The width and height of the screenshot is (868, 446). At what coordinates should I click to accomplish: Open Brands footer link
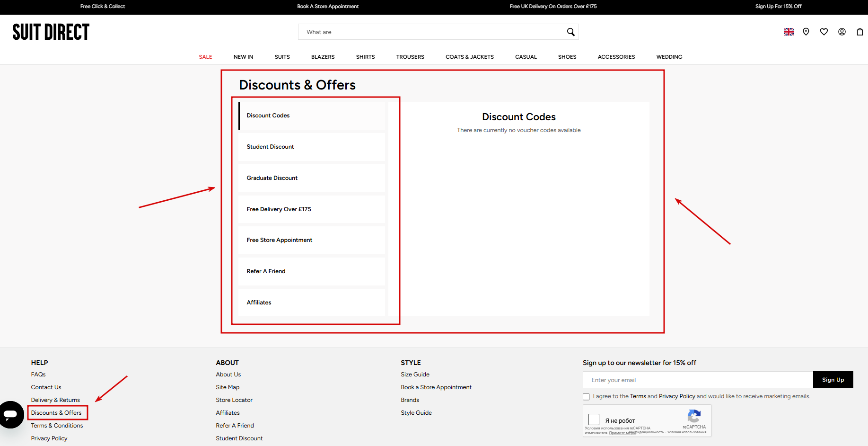410,400
